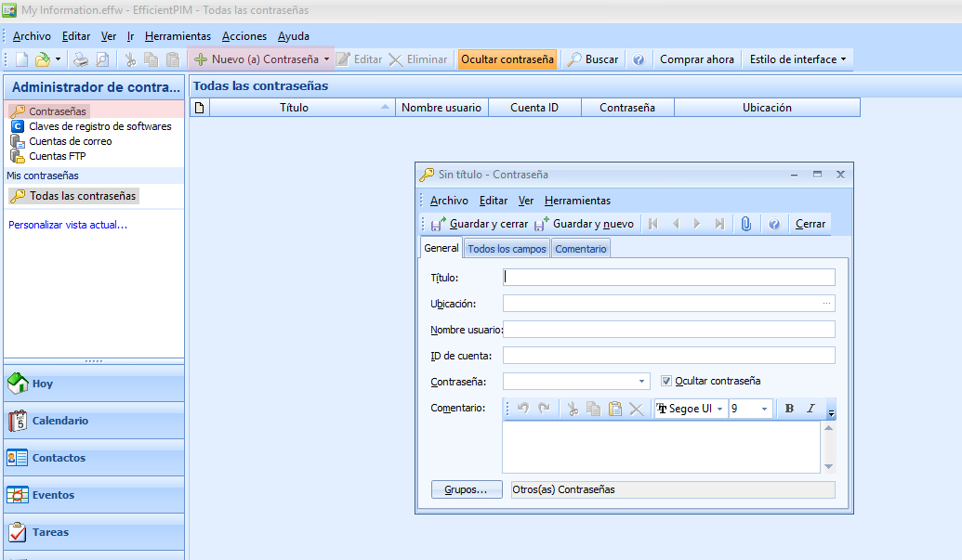Open the Nuevo (a) Contraseña dropdown arrow

pos(327,59)
